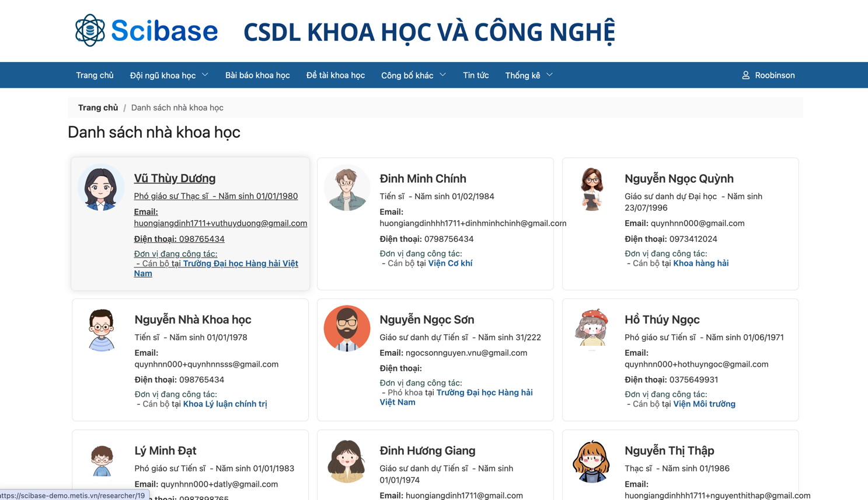Image resolution: width=868 pixels, height=500 pixels.
Task: Click email huongiangdinh1711@gmail.com
Action: point(464,495)
